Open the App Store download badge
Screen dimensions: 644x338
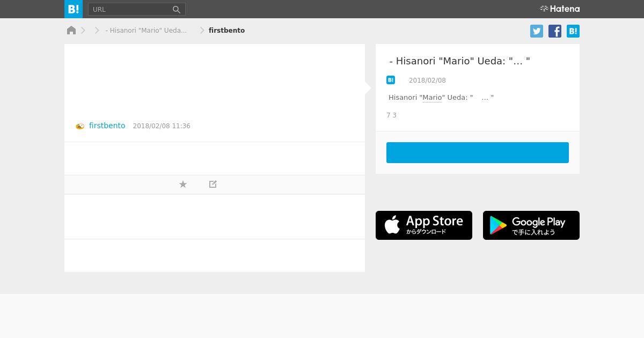coord(424,225)
